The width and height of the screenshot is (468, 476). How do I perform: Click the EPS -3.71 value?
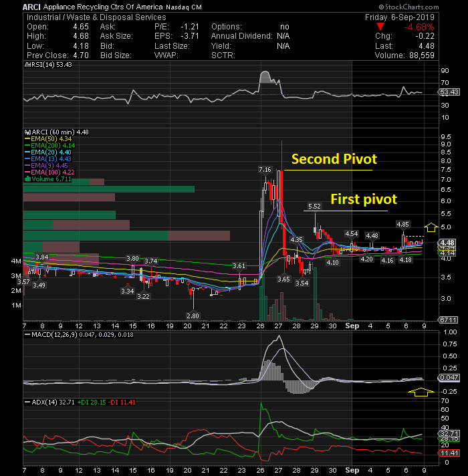190,36
